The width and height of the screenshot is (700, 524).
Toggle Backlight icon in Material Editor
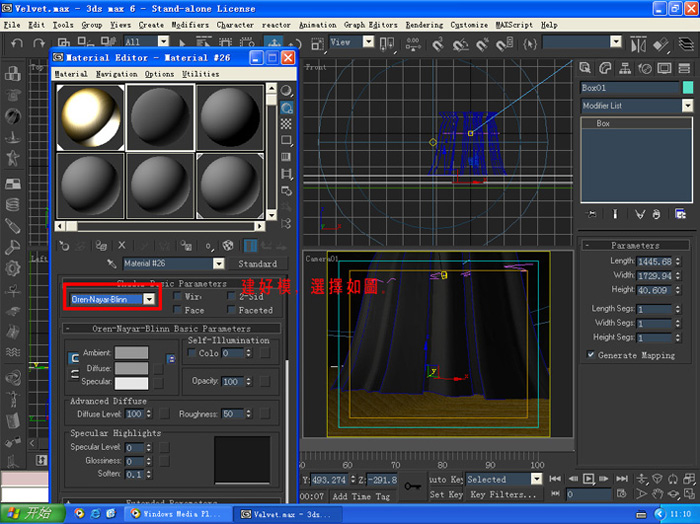[286, 108]
